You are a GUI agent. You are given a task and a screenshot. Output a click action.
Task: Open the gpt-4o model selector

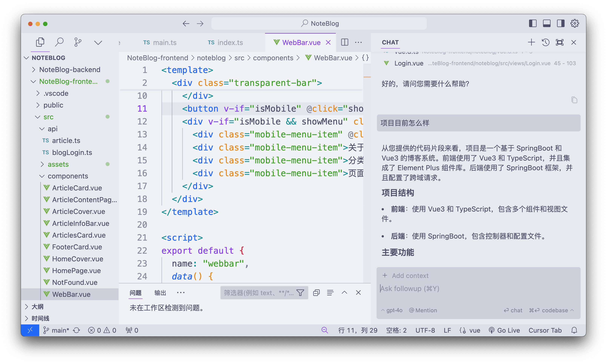coord(392,310)
